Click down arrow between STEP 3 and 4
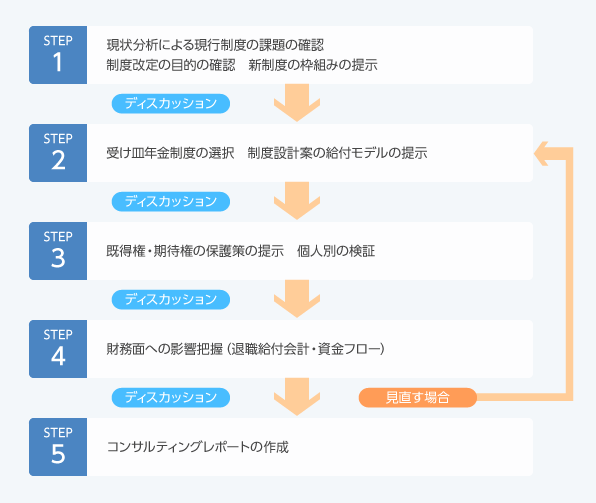Viewport: 596px width, 503px height. (x=297, y=299)
